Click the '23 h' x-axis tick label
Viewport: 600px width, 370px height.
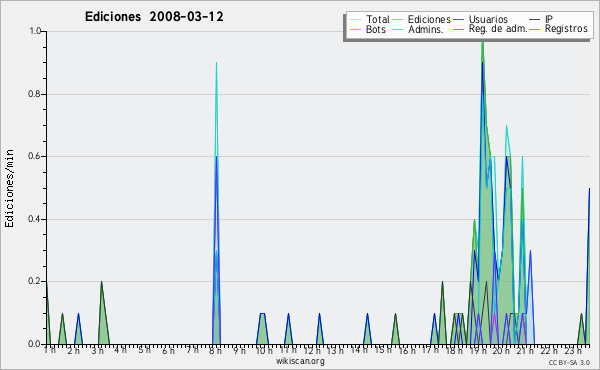(x=573, y=351)
